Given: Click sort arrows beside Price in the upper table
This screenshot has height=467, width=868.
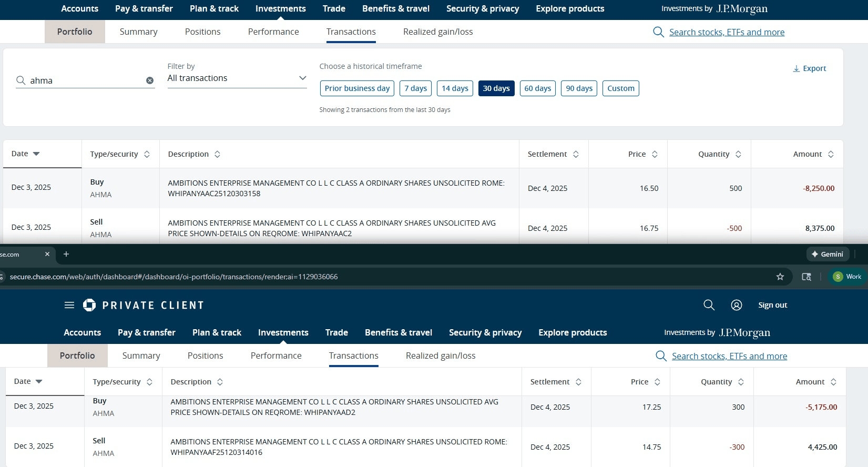Looking at the screenshot, I should [655, 154].
